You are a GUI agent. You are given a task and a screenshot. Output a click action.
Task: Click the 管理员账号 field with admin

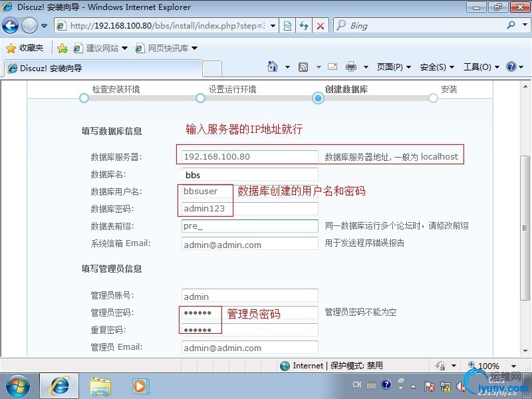point(250,295)
